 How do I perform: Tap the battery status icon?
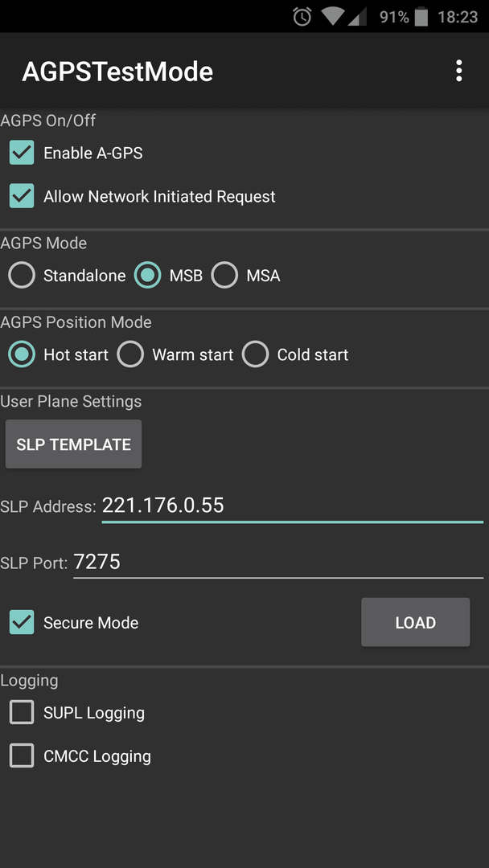click(421, 17)
